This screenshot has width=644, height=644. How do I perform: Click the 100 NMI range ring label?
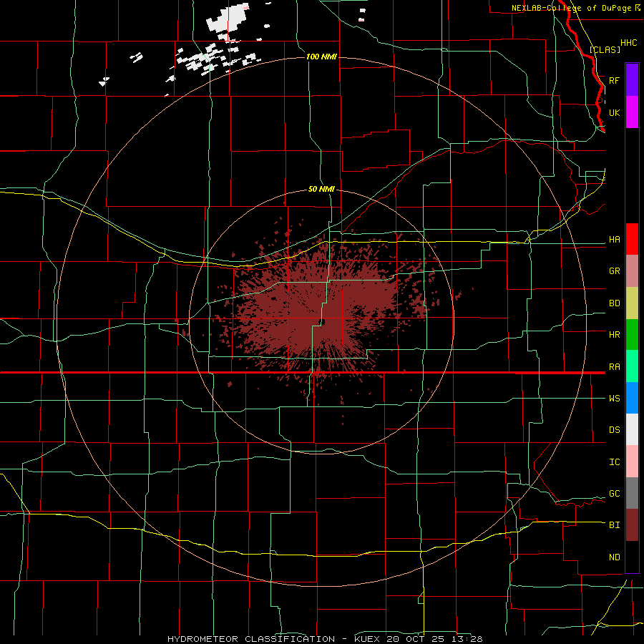(x=321, y=57)
